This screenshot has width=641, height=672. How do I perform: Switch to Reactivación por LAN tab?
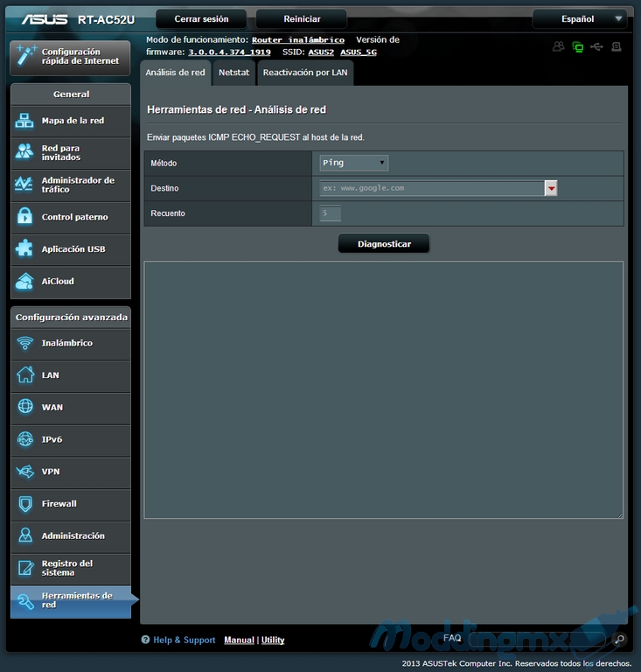[x=305, y=73]
